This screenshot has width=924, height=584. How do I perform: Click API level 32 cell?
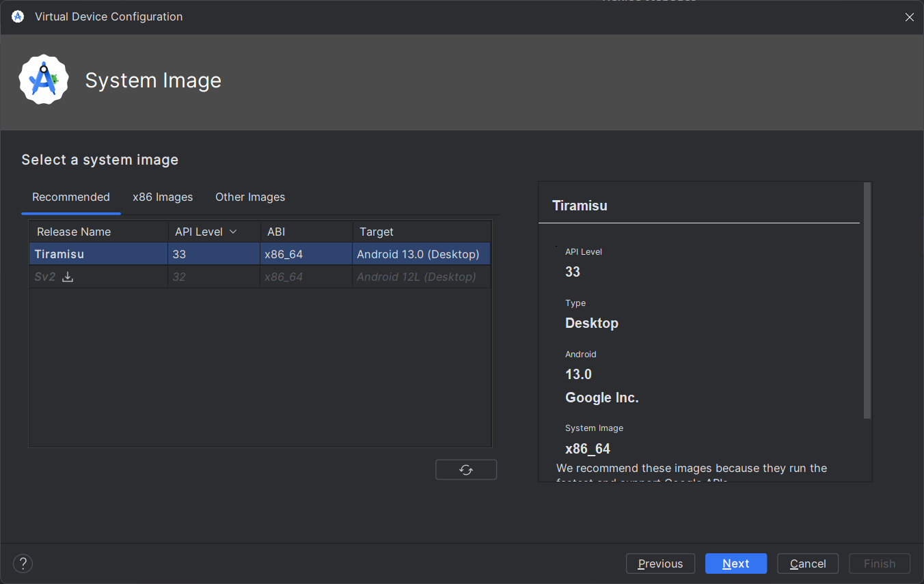point(214,277)
